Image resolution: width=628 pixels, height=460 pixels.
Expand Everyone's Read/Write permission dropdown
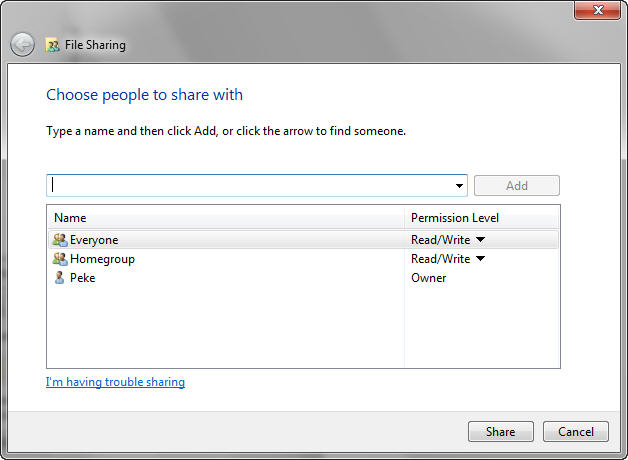click(x=480, y=240)
